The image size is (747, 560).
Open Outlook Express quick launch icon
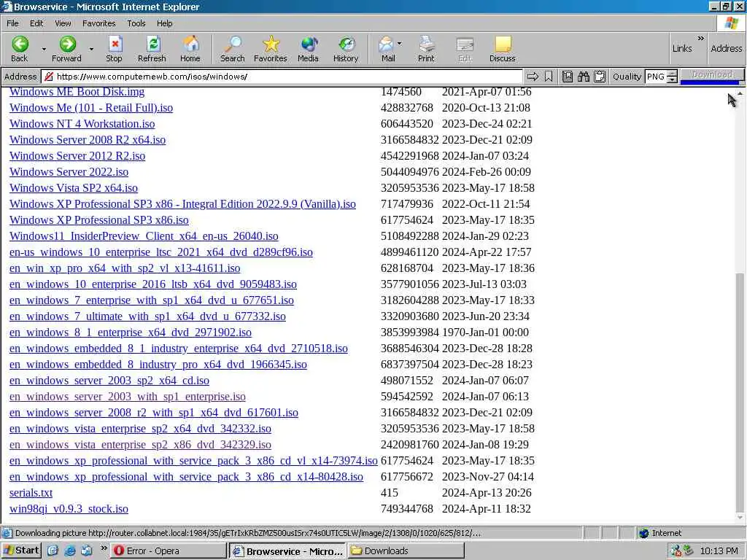click(x=87, y=551)
